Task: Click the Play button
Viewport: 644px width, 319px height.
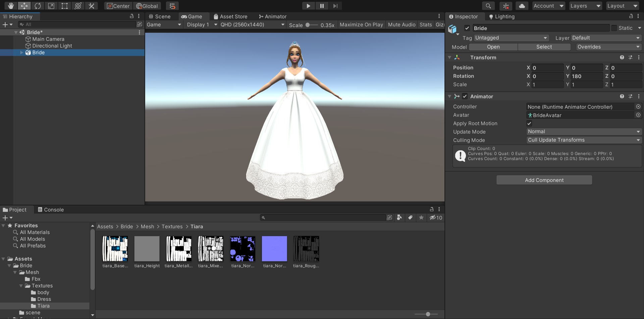Action: tap(308, 6)
